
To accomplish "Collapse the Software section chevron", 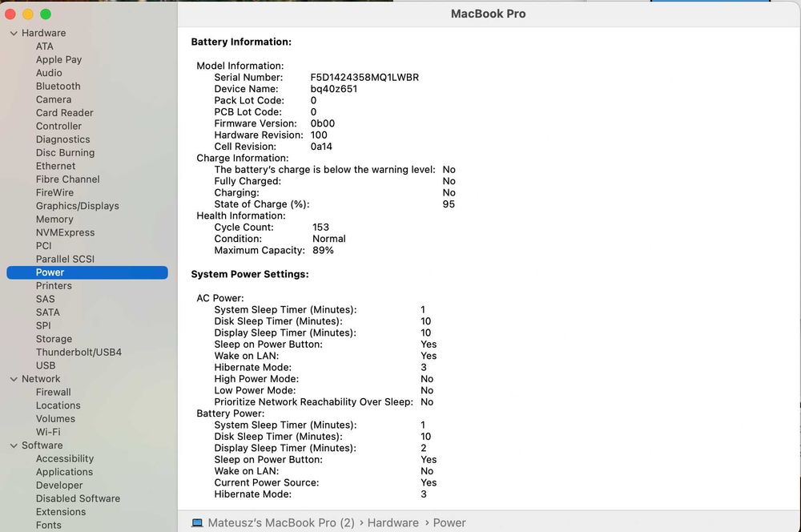I will tap(14, 445).
